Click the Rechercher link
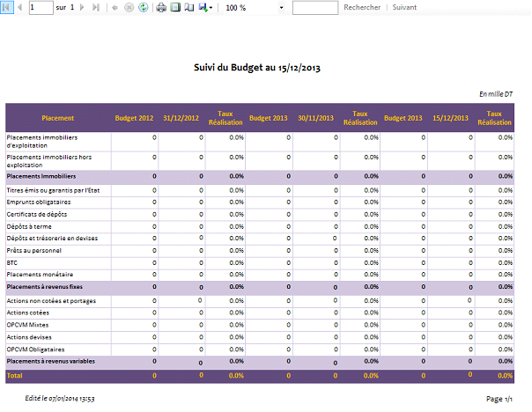 coord(362,7)
